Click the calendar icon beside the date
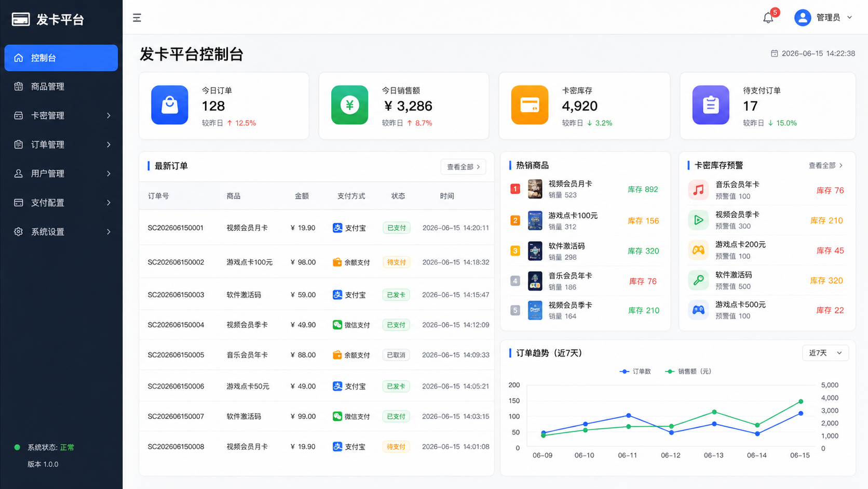The width and height of the screenshot is (868, 489). point(774,54)
